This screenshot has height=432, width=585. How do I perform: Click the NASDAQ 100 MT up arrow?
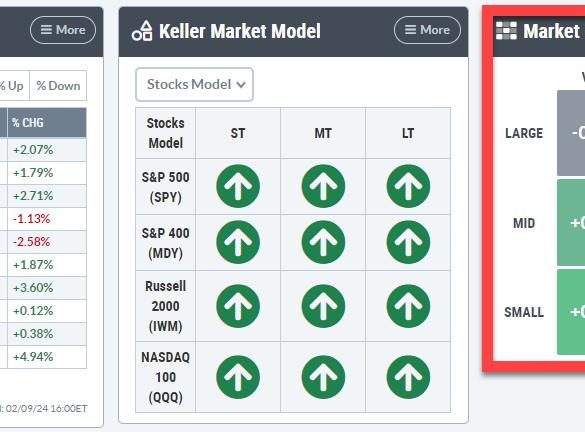(323, 377)
